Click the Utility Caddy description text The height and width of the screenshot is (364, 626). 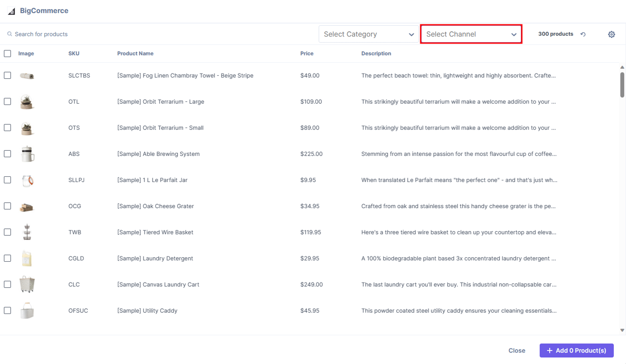459,310
